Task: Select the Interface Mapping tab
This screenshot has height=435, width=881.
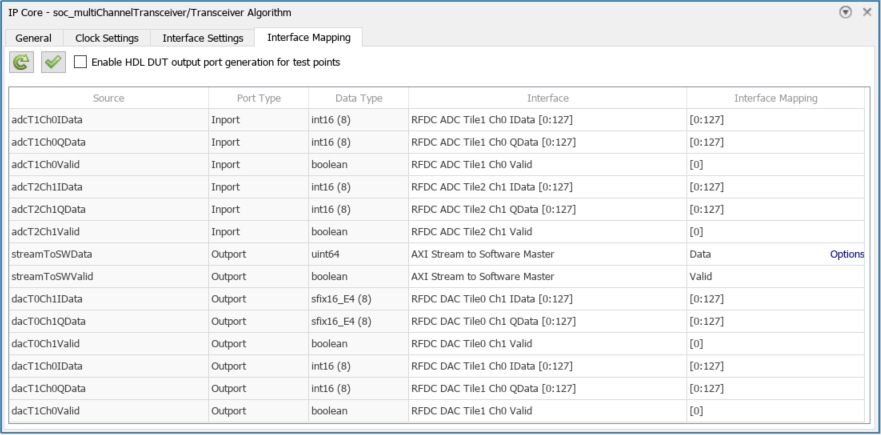Action: point(307,38)
